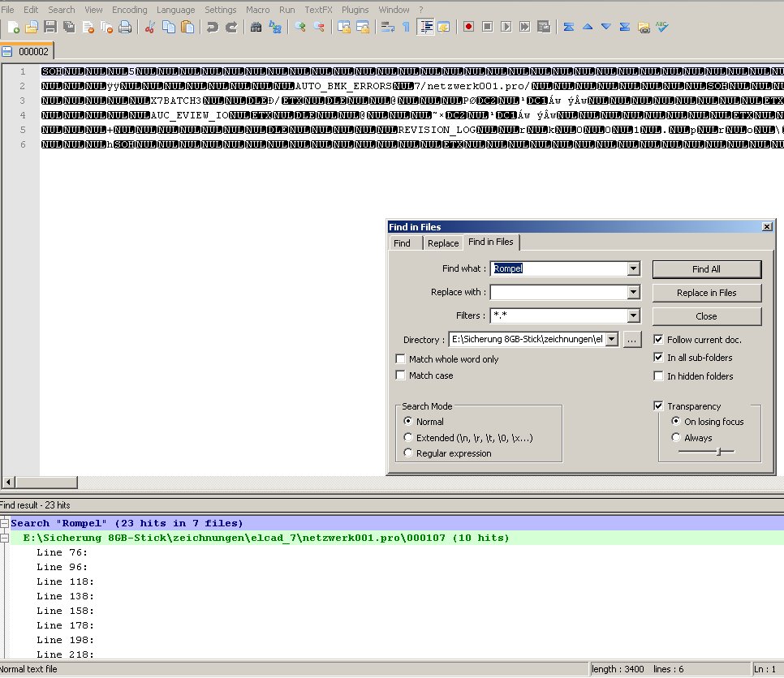Switch to the Find tab

[x=402, y=242]
